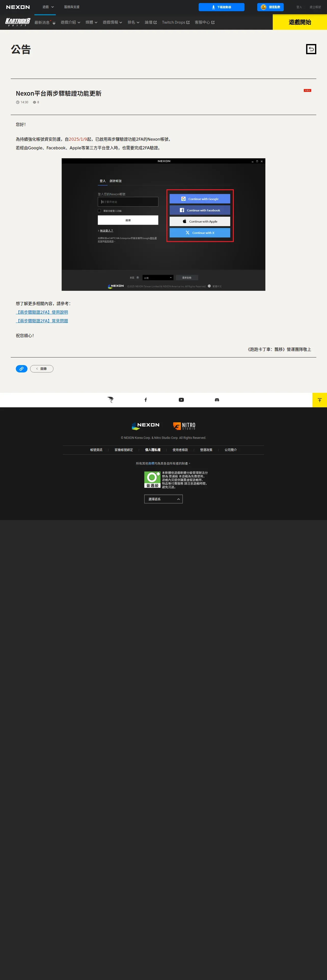Expand the 媒體 menu
The width and height of the screenshot is (327, 980).
coord(91,22)
